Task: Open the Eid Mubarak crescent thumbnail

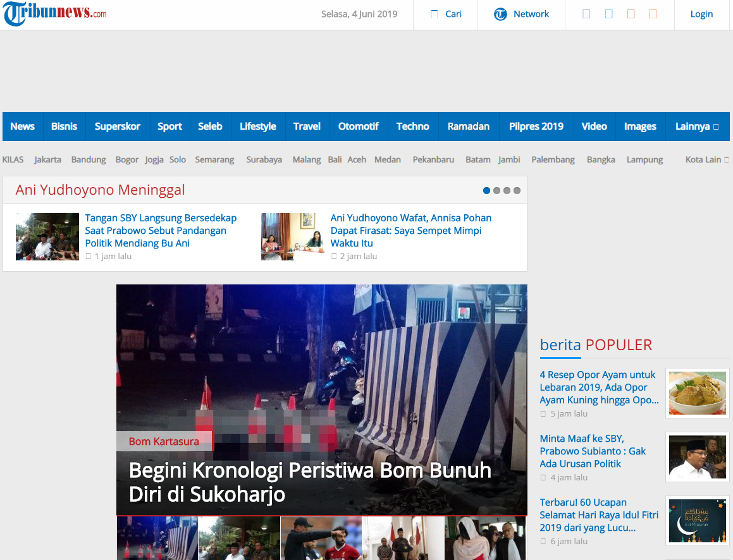Action: [x=697, y=521]
